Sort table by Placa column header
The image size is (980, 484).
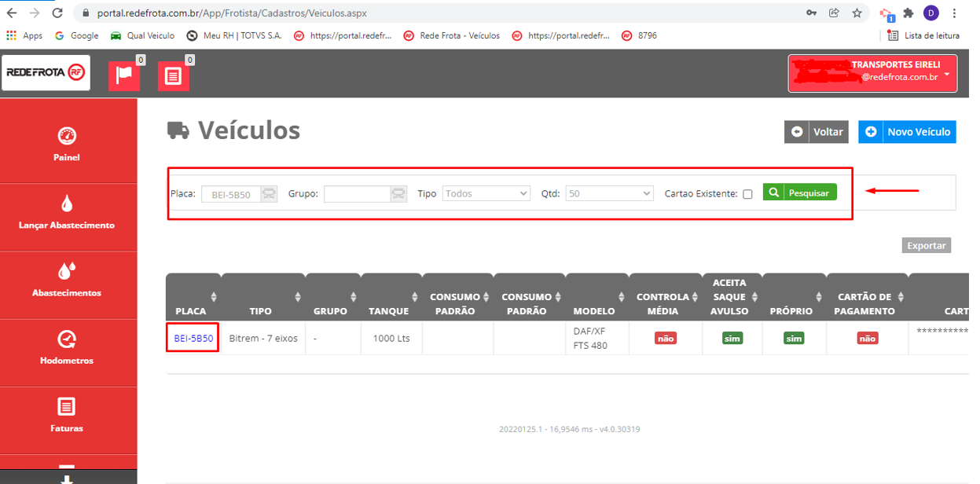point(192,303)
